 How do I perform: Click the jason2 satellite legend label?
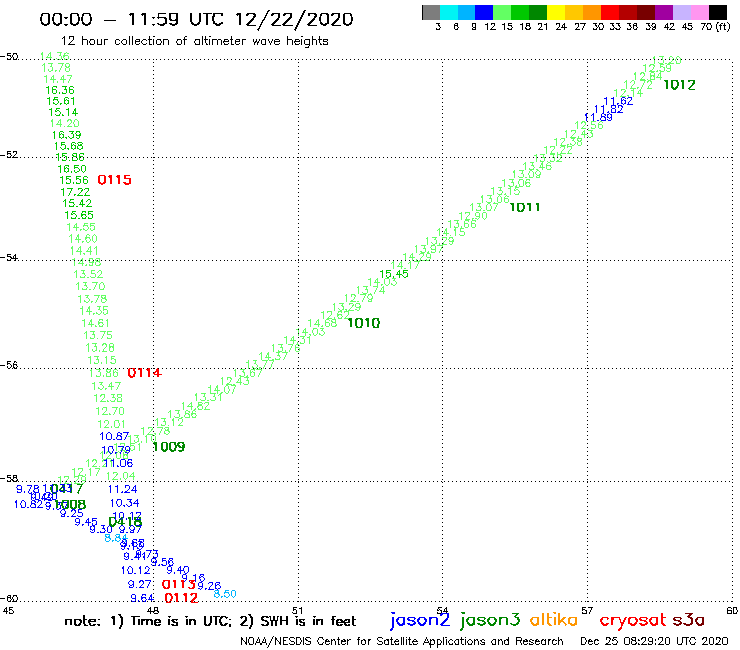coord(420,620)
